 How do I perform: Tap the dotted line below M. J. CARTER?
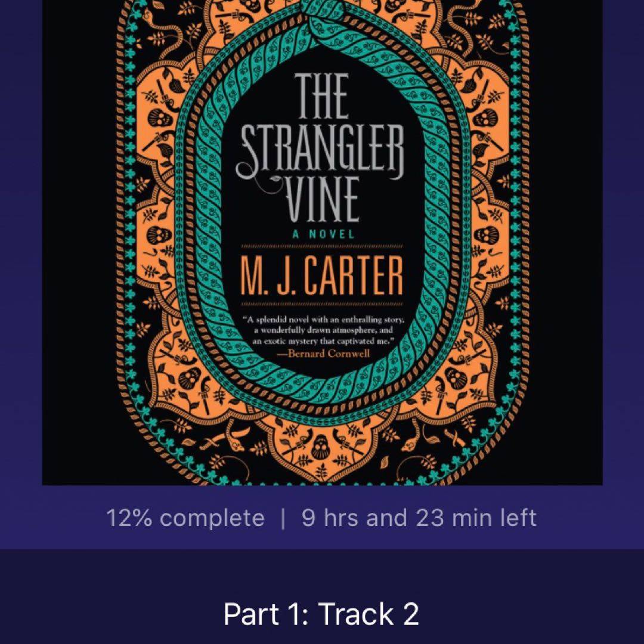pos(322,304)
